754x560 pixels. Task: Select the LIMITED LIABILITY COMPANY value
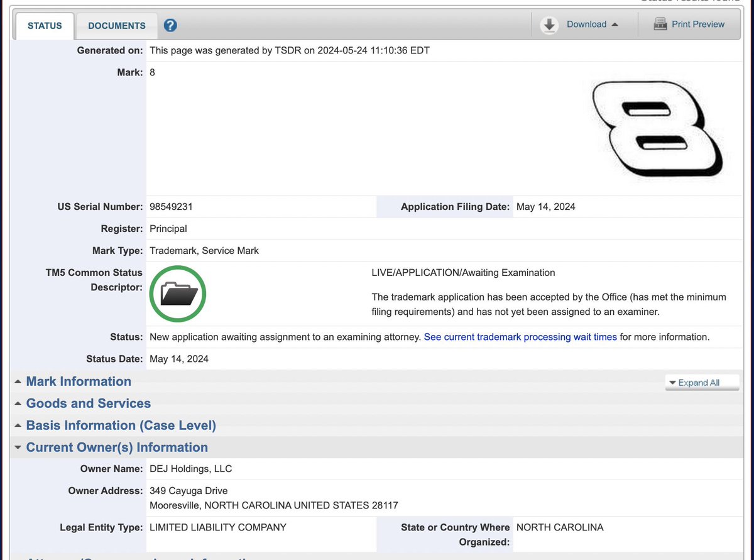[x=218, y=527]
